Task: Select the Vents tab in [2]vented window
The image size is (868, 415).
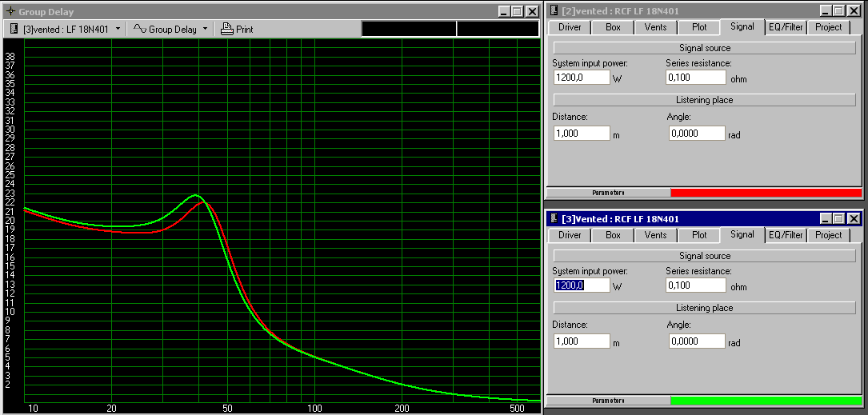Action: pos(655,27)
